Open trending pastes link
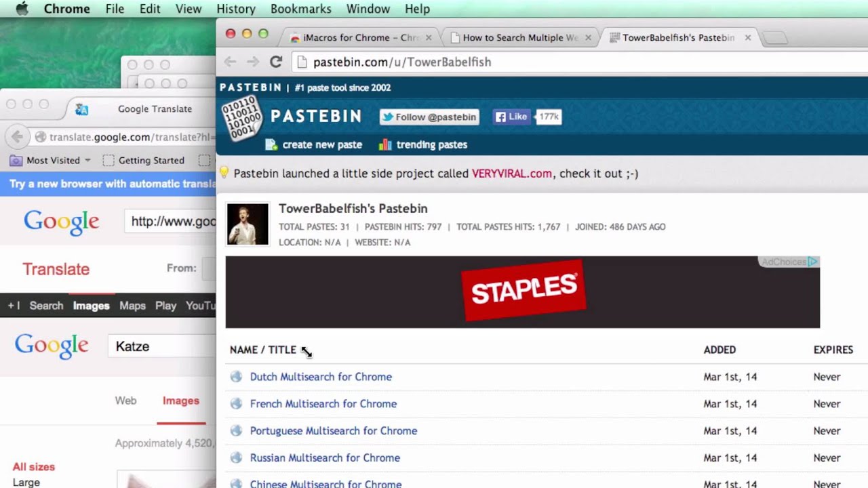The image size is (868, 488). tap(432, 144)
